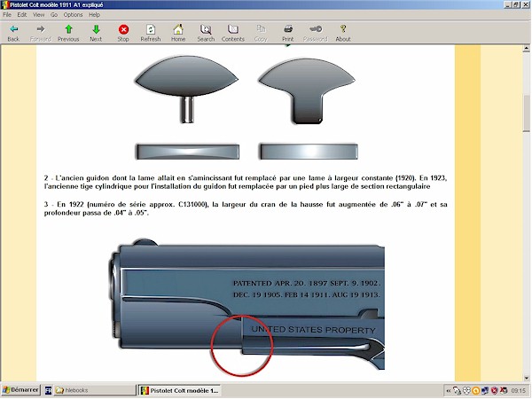Screen dimensions: 532x399
Task: Click the PATENTED APR. 20. 1897 text
Action: pyautogui.click(x=307, y=283)
